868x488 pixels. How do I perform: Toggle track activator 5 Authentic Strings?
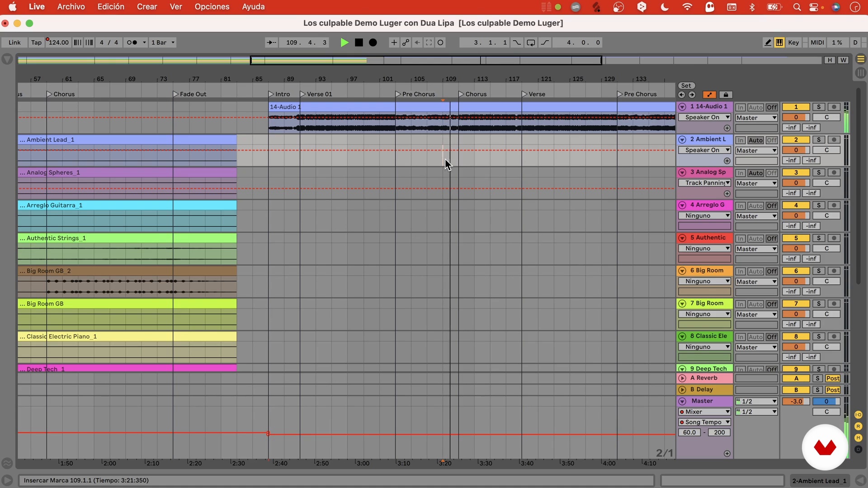(796, 238)
